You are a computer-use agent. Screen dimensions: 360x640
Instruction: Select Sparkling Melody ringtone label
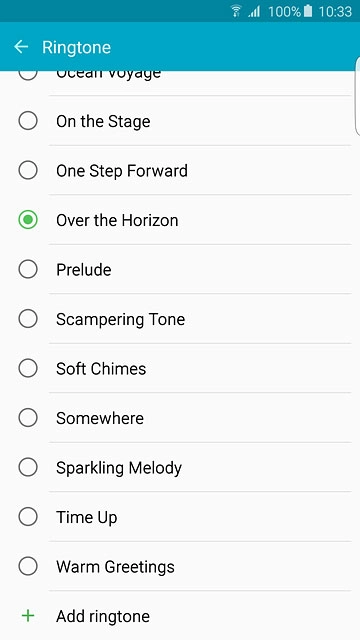[119, 468]
